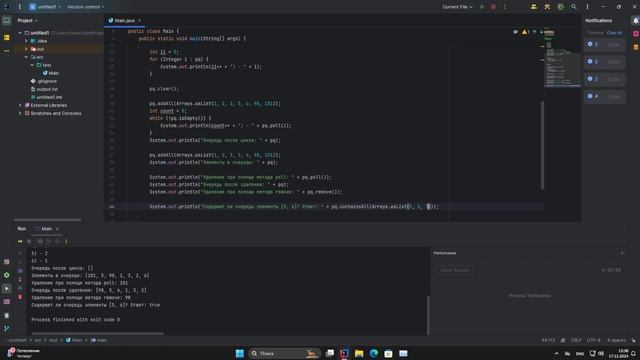Screen dimensions: 640x360
Task: Open the Git branch tool window icon
Action: (x=7, y=328)
